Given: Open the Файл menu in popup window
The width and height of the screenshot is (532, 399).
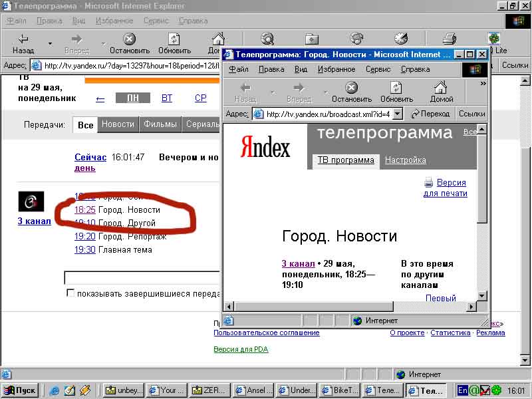Looking at the screenshot, I should pyautogui.click(x=239, y=69).
